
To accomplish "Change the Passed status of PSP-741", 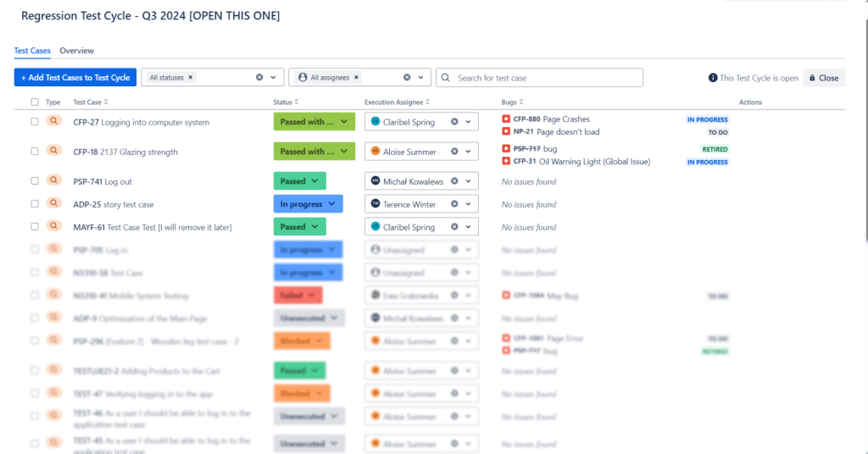I will tap(299, 181).
